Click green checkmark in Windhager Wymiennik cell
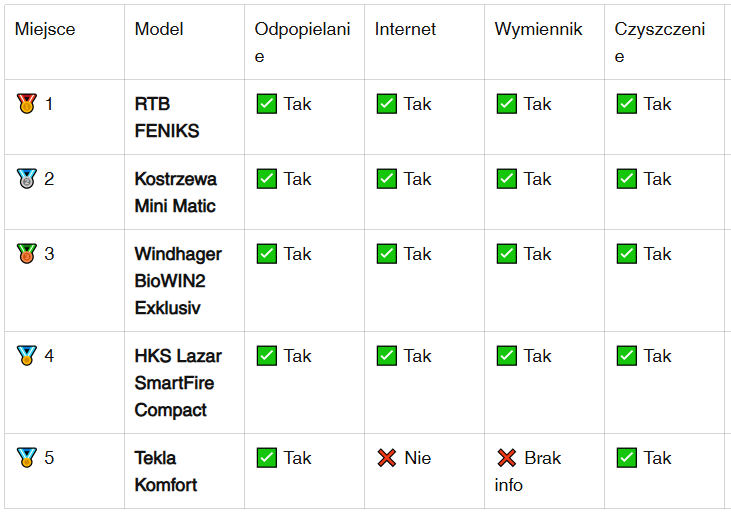 [x=506, y=254]
